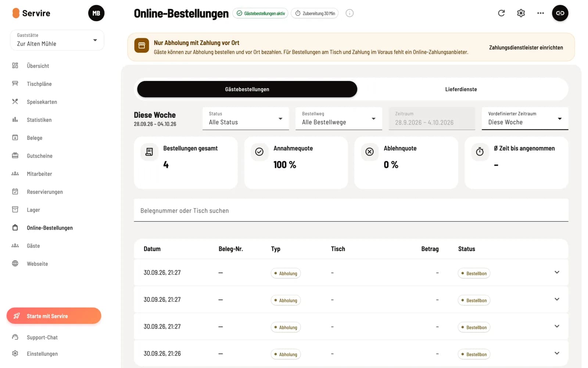Expand the first 30.09.26, 21:27 order row
This screenshot has width=588, height=368.
557,272
